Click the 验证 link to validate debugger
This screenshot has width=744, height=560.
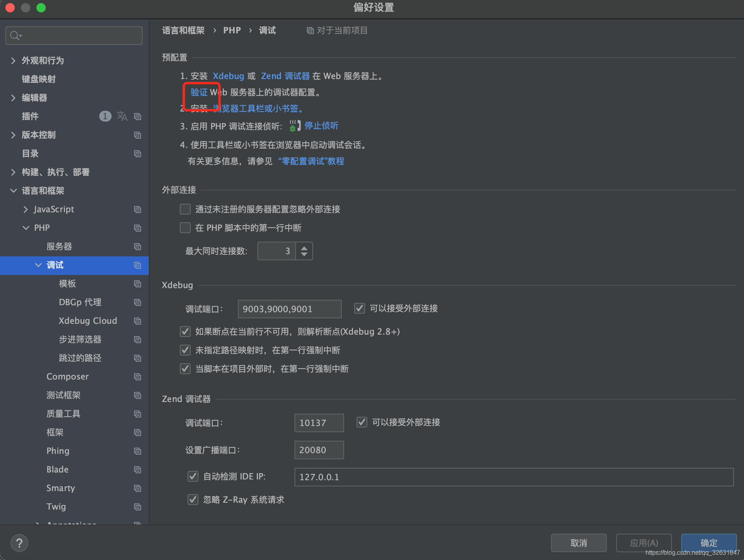[198, 92]
